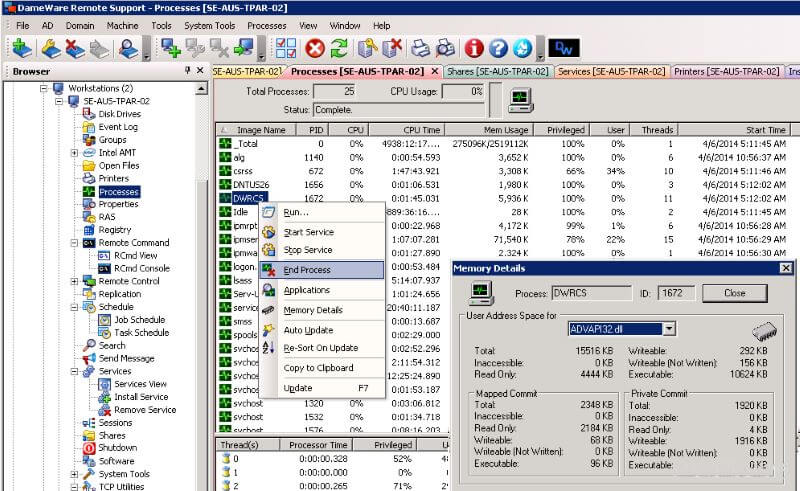
Task: Open the ADVAPI32.dll module dropdown
Action: [x=669, y=329]
